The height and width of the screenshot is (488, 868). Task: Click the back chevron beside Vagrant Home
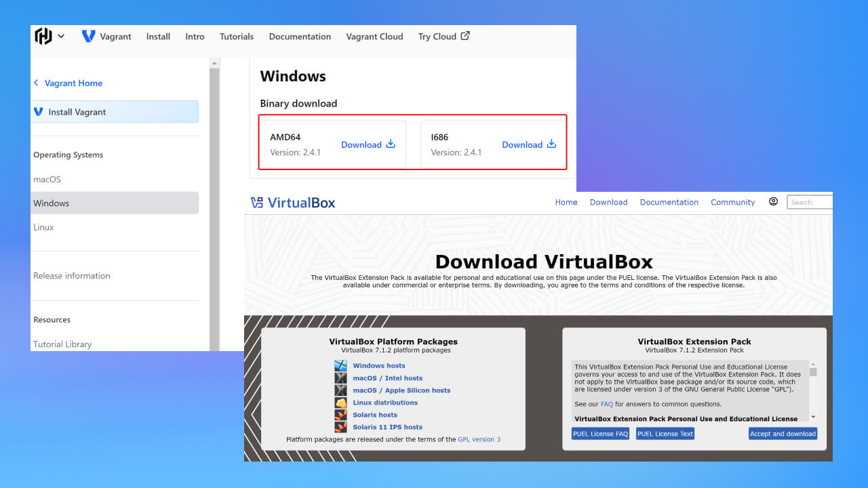[36, 83]
